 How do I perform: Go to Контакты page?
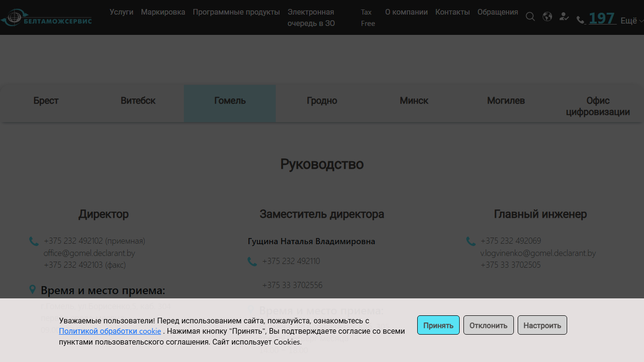pyautogui.click(x=453, y=12)
